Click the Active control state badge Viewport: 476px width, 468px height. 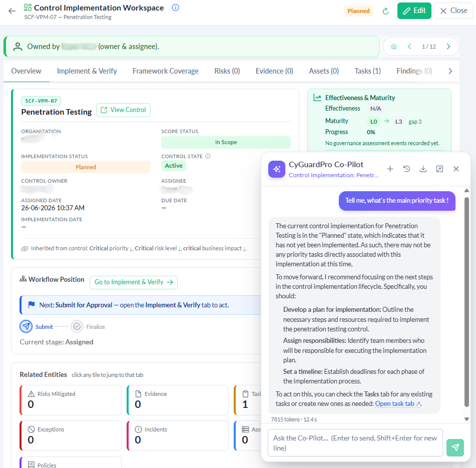tap(174, 166)
